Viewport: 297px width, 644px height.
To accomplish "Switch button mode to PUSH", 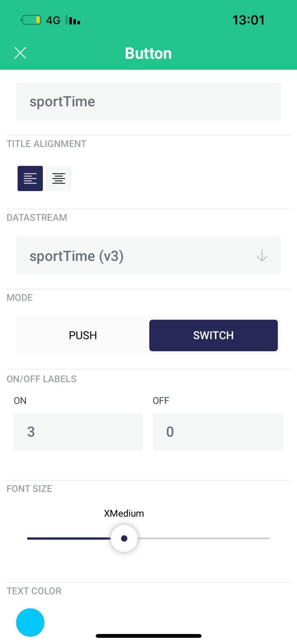I will click(x=82, y=335).
